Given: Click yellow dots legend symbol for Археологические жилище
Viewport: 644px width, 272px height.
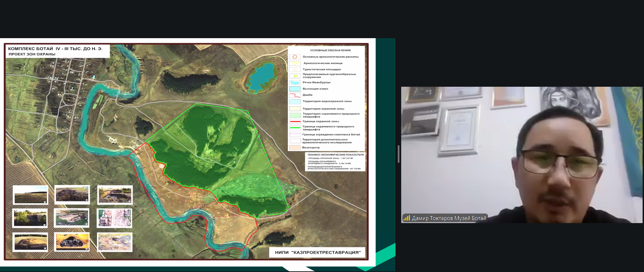Looking at the screenshot, I should [295, 63].
